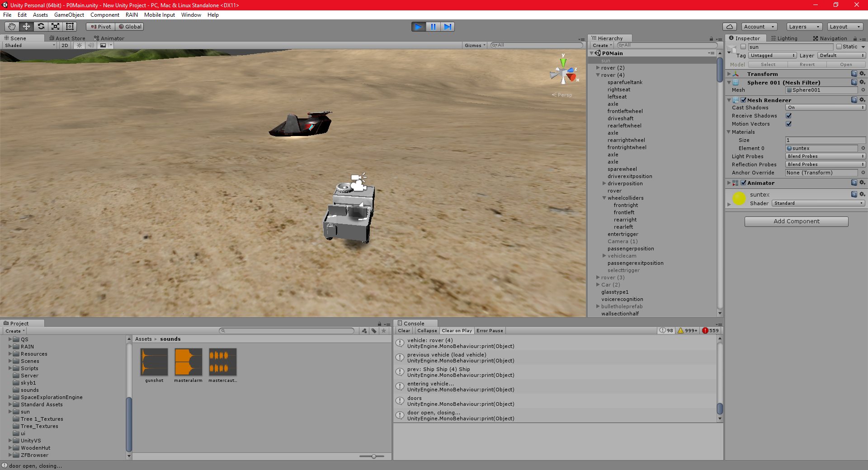Open the Shaded draw mode dropdown
This screenshot has height=470, width=868.
coord(30,45)
